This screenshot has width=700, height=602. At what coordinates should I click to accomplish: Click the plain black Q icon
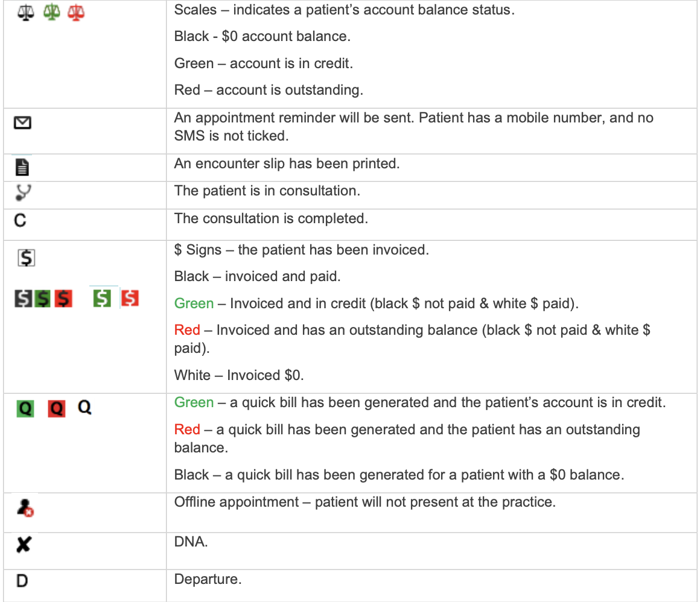(x=84, y=408)
